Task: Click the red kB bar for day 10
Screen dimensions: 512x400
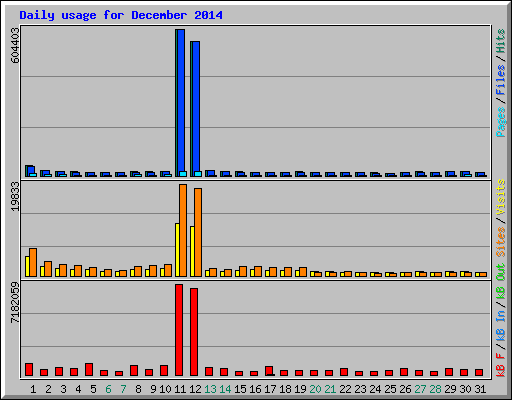Action: point(164,370)
